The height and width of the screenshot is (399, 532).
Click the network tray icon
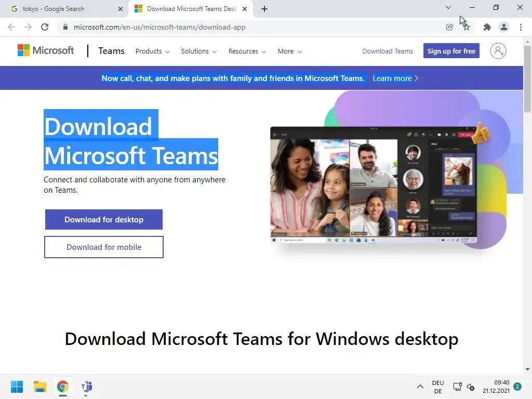click(x=457, y=387)
